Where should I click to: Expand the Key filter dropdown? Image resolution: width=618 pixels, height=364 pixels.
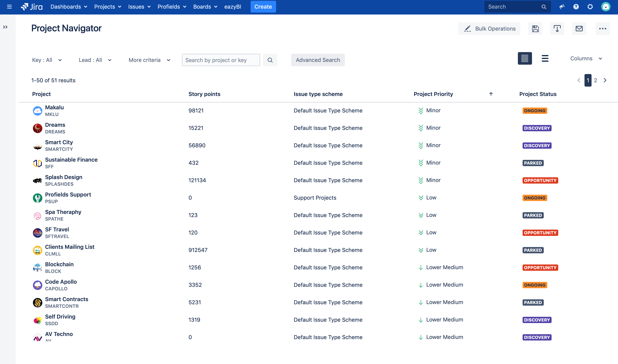click(47, 60)
